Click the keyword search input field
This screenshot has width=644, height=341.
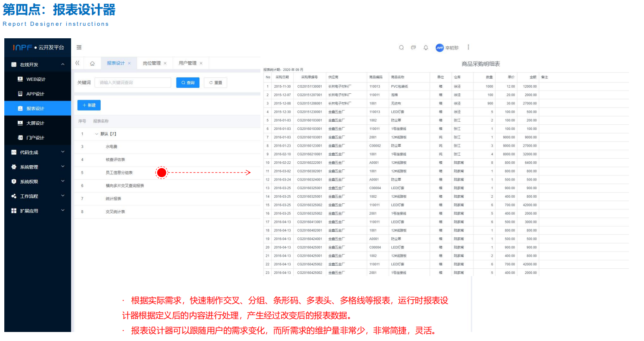click(133, 82)
